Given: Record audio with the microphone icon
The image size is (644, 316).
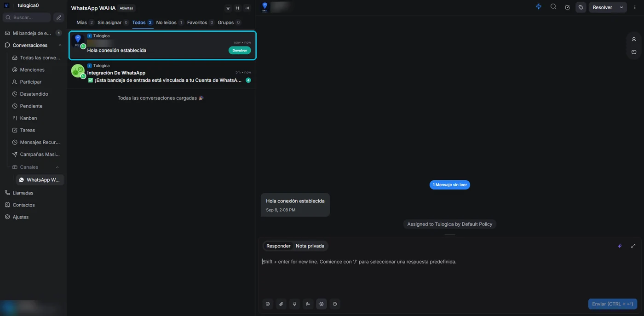Looking at the screenshot, I should [294, 304].
